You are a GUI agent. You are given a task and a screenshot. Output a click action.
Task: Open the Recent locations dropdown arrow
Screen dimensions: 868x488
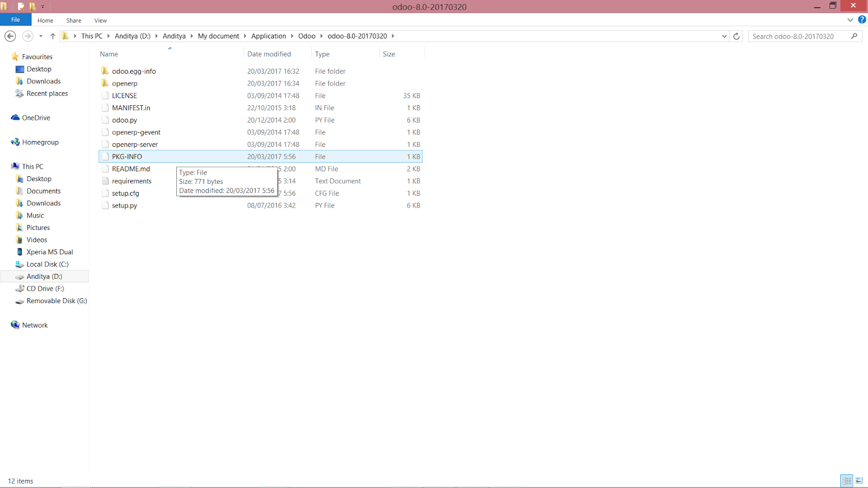click(x=41, y=36)
